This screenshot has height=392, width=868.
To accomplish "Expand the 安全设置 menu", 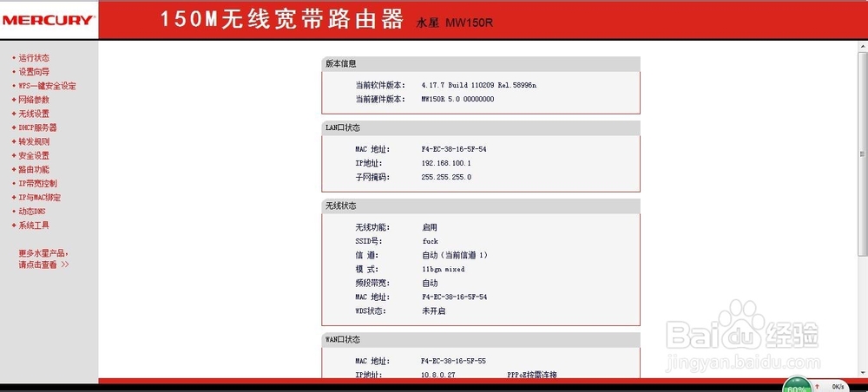I will pos(34,156).
